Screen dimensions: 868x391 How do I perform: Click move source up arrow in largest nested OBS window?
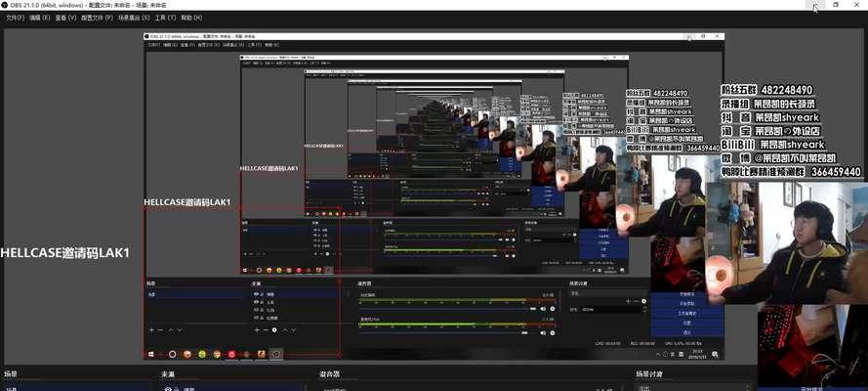click(285, 330)
